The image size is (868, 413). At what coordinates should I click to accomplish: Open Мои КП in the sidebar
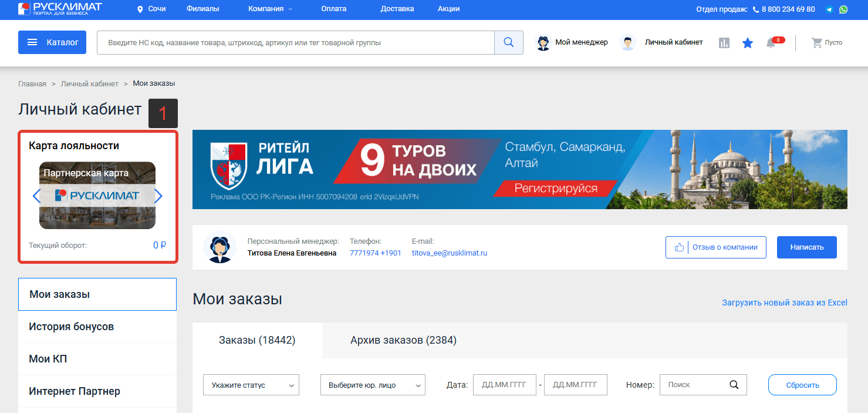(97, 359)
